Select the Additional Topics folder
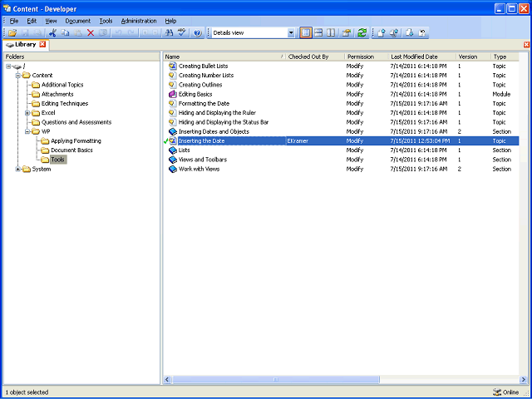This screenshot has height=399, width=532. (62, 85)
